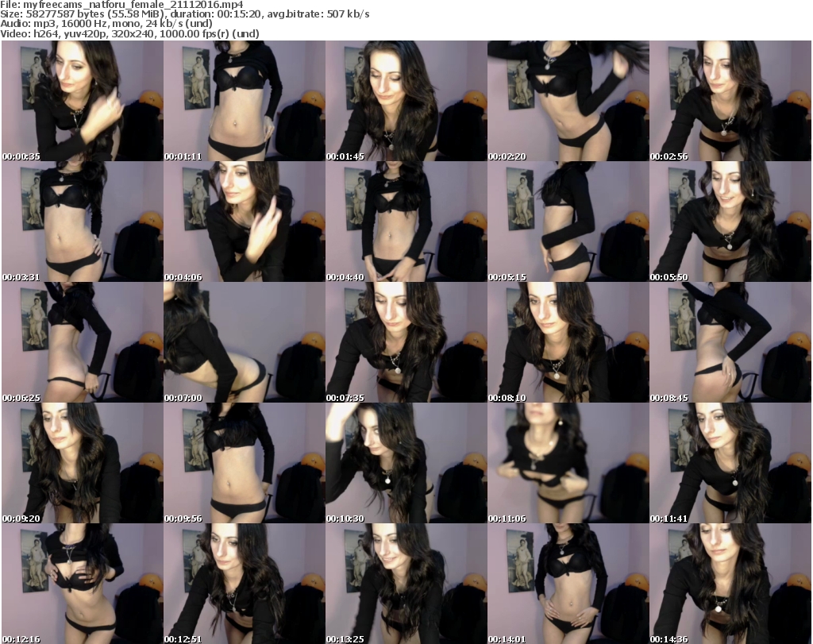This screenshot has width=813, height=644.
Task: Click the frame at 00:03:31
Action: pos(83,222)
